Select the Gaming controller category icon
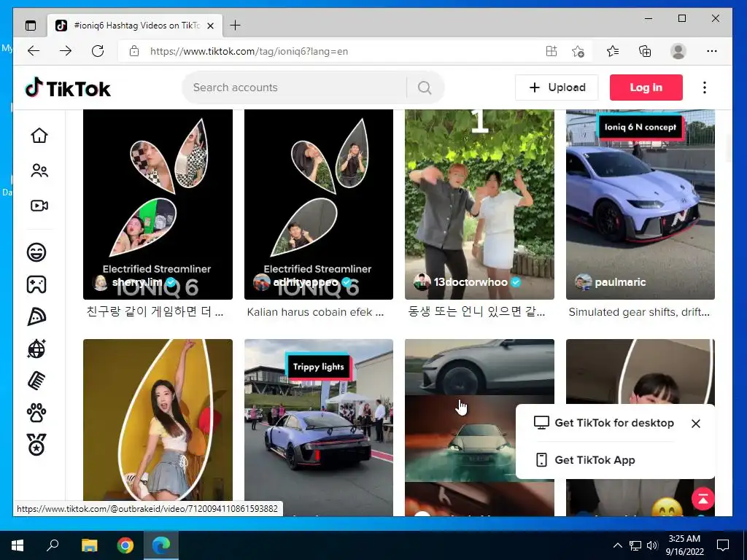747x560 pixels. pos(36,284)
